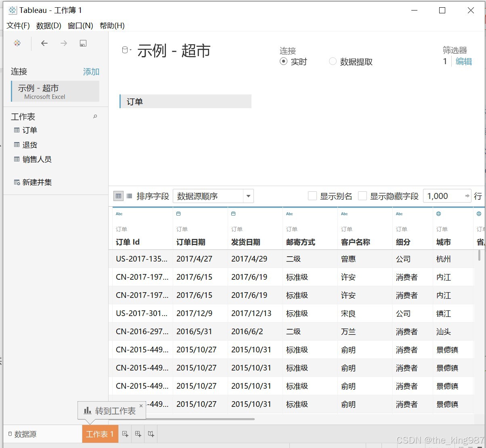Check the 显示别名 checkbox
Viewport: 486px width, 448px height.
[x=312, y=196]
